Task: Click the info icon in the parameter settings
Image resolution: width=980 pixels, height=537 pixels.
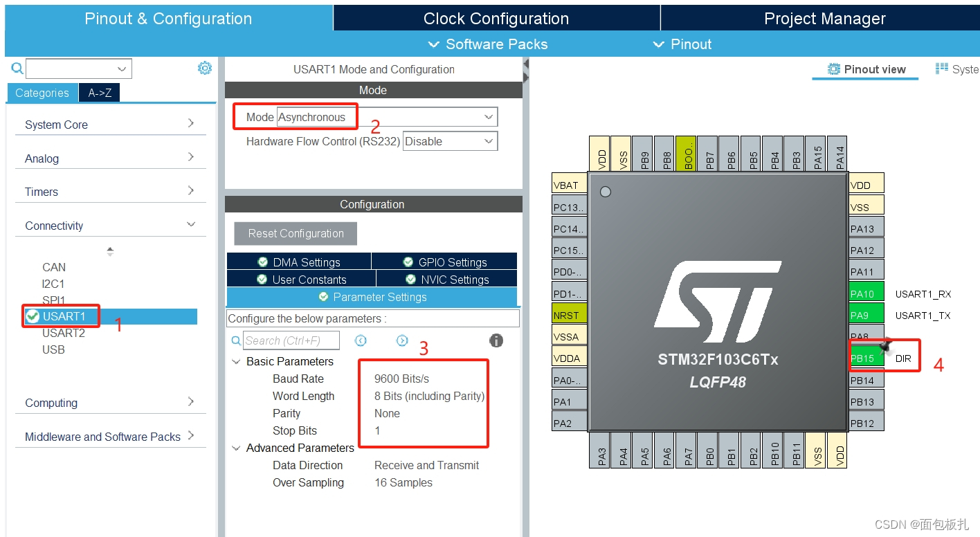Action: tap(496, 340)
